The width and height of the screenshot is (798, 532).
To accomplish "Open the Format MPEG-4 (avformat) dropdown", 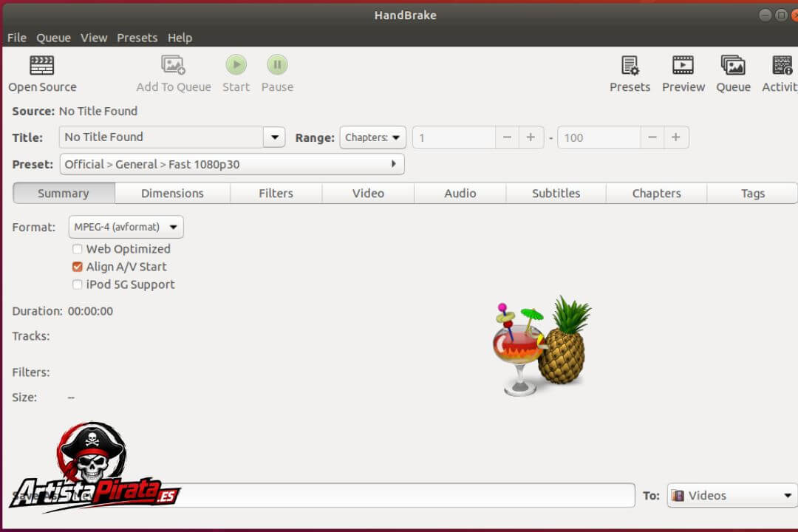I will pyautogui.click(x=126, y=227).
